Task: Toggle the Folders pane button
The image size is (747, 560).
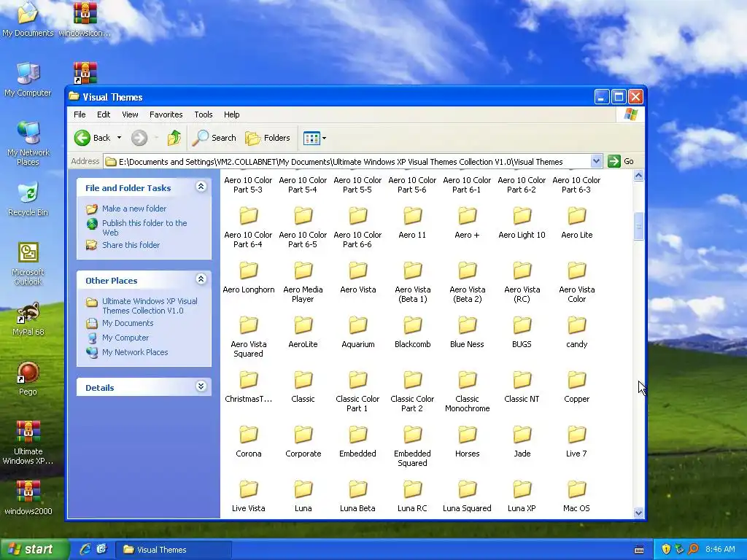Action: point(268,138)
